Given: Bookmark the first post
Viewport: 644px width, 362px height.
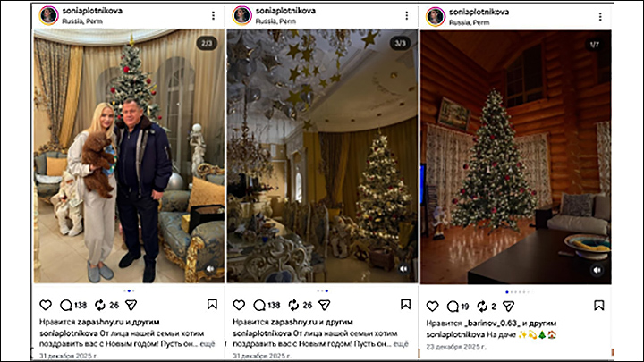Looking at the screenshot, I should click(x=212, y=304).
